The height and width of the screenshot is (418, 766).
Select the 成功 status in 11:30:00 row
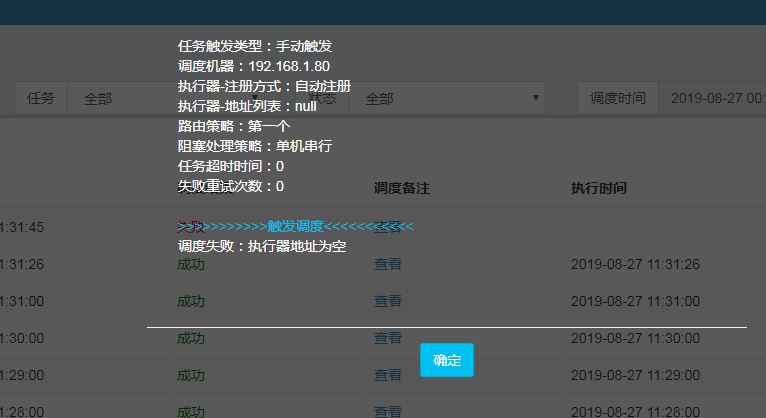click(191, 338)
